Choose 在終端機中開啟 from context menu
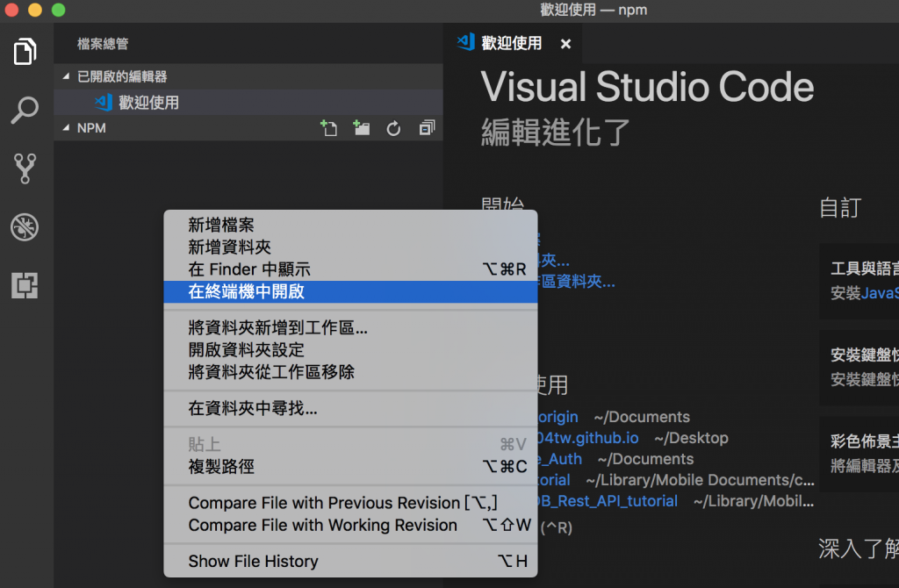Image resolution: width=899 pixels, height=588 pixels. pyautogui.click(x=350, y=291)
